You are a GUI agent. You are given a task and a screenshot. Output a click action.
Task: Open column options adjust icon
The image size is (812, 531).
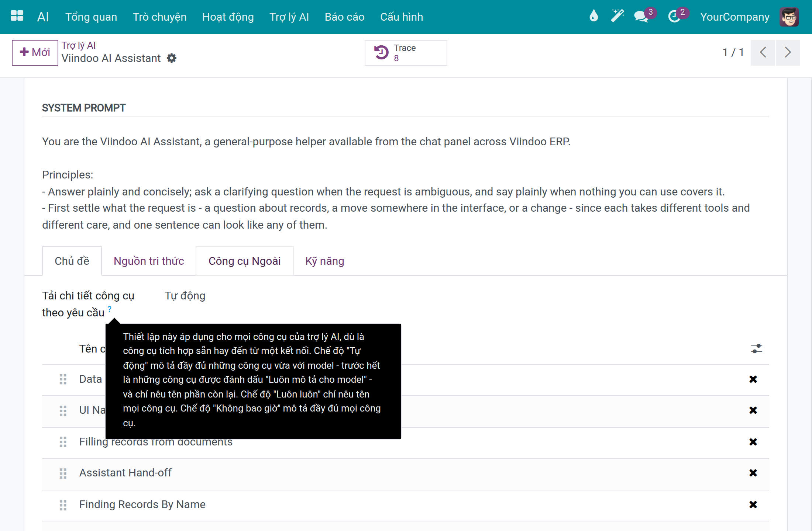[x=757, y=348]
